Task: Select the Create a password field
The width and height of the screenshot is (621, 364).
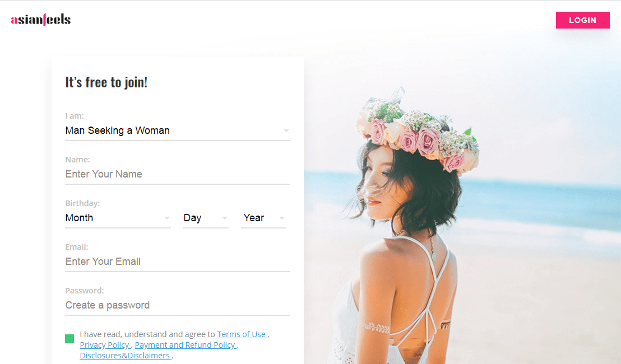Action: tap(178, 305)
